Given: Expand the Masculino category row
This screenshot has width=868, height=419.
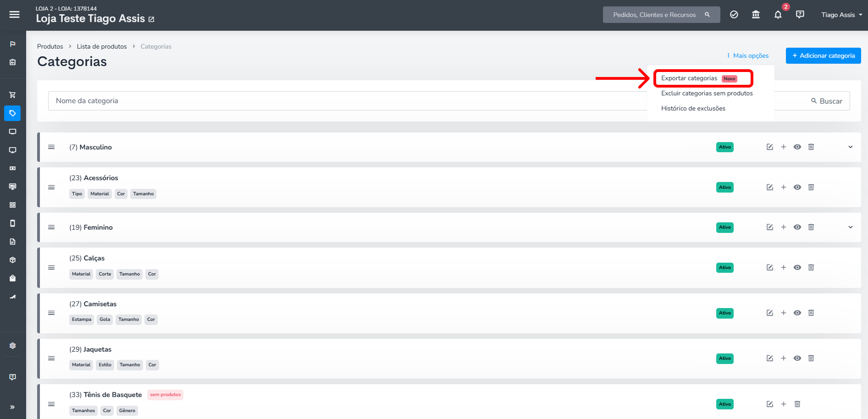Looking at the screenshot, I should tap(850, 147).
